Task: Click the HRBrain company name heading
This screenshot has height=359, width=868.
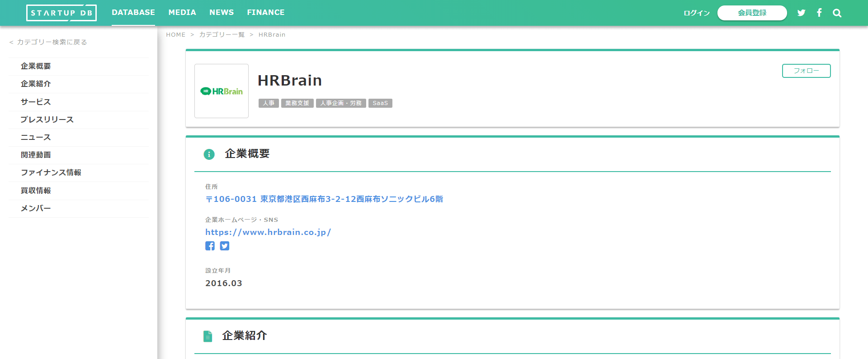Action: tap(290, 81)
